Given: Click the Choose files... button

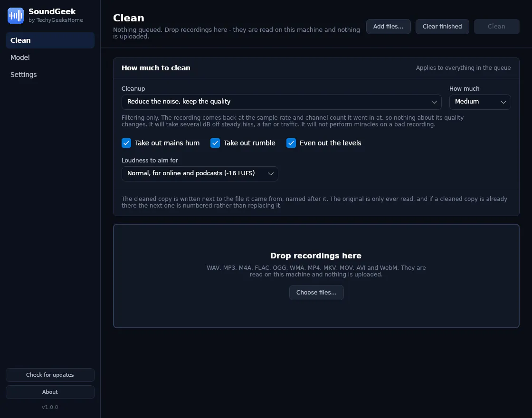Looking at the screenshot, I should (316, 293).
